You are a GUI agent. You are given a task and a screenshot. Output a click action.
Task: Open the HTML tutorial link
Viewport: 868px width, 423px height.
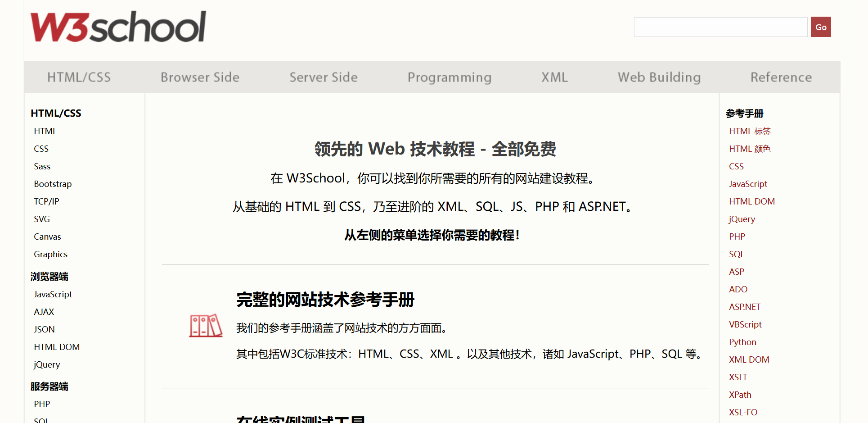tap(45, 131)
